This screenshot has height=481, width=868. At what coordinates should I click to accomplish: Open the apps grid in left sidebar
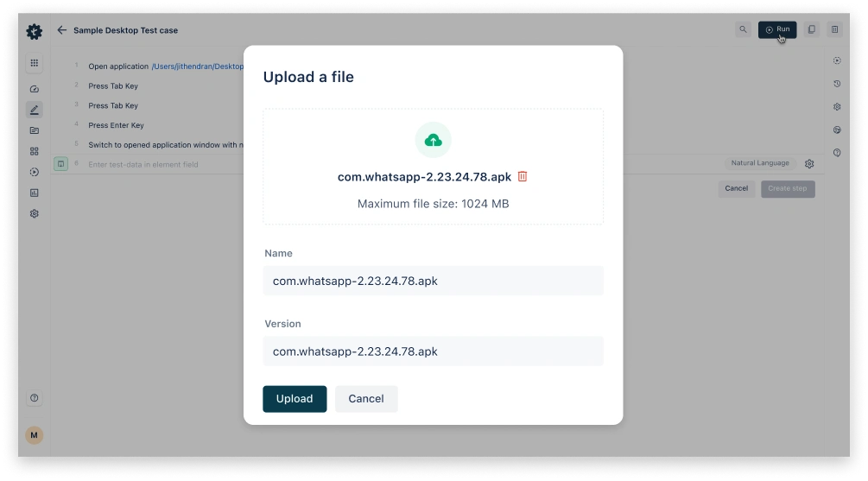click(35, 63)
